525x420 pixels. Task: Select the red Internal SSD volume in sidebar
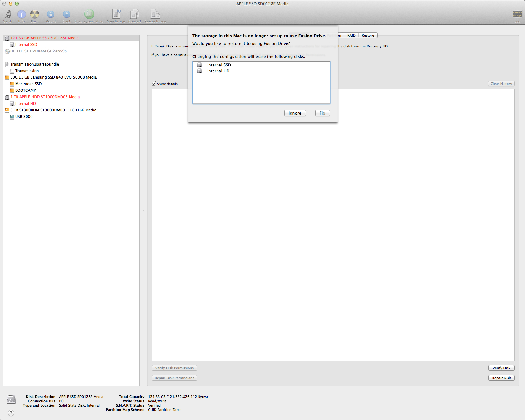pyautogui.click(x=26, y=45)
